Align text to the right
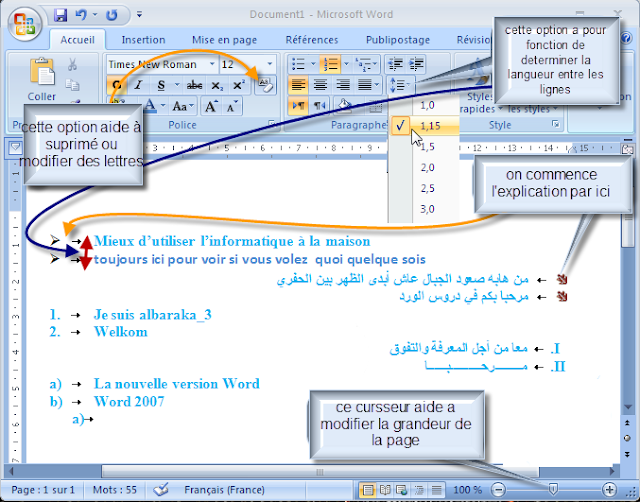Viewport: 640px width, 502px height. coord(342,85)
